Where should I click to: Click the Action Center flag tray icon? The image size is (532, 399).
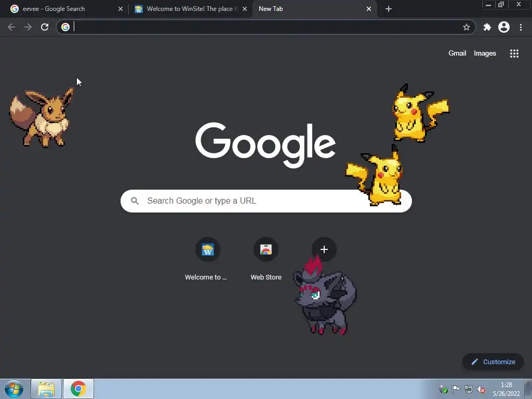(456, 389)
